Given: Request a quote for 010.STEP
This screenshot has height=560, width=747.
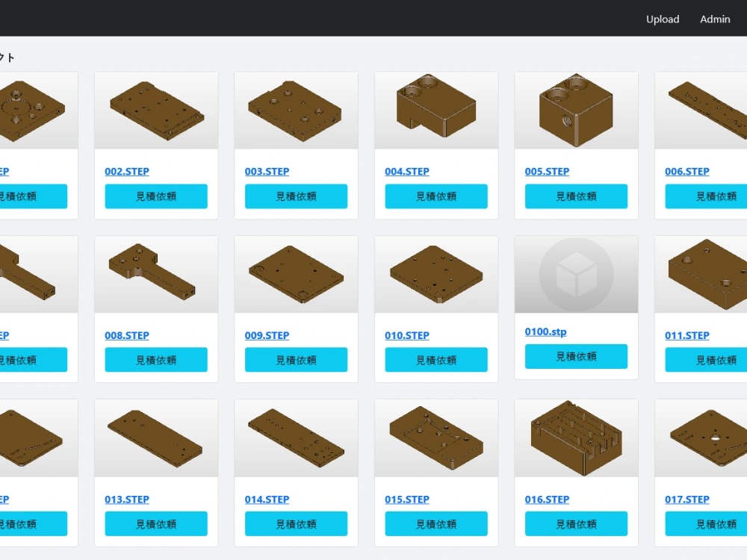Looking at the screenshot, I should (x=436, y=360).
